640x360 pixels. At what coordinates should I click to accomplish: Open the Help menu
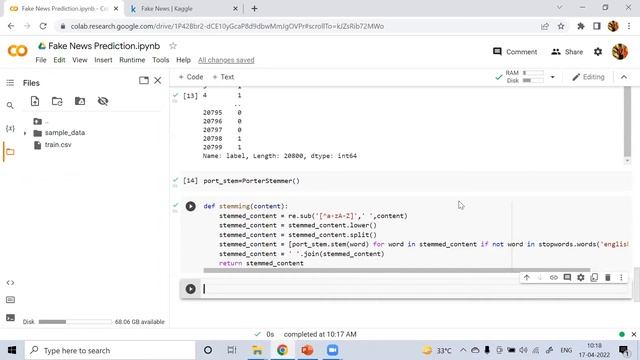click(183, 60)
